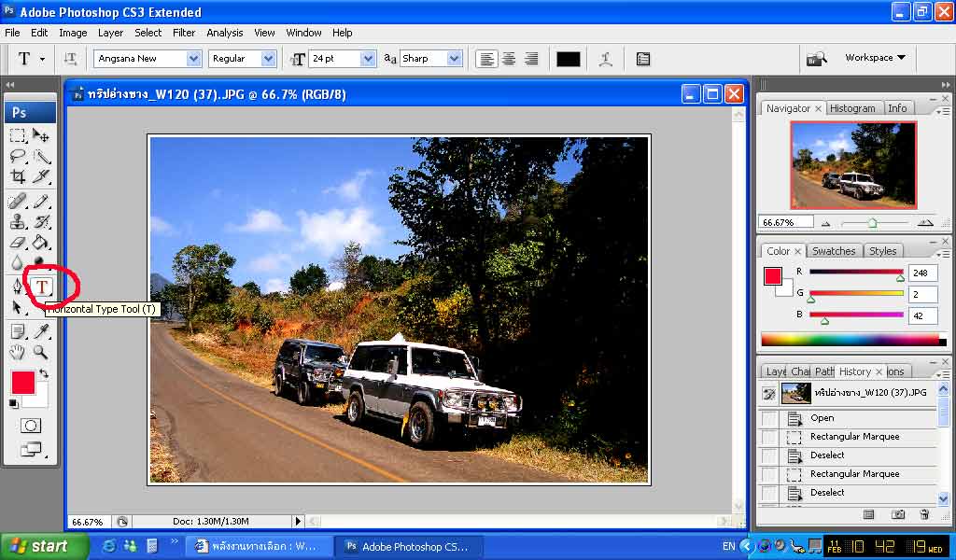This screenshot has width=956, height=560.
Task: Select the Brush tool
Action: click(x=41, y=201)
